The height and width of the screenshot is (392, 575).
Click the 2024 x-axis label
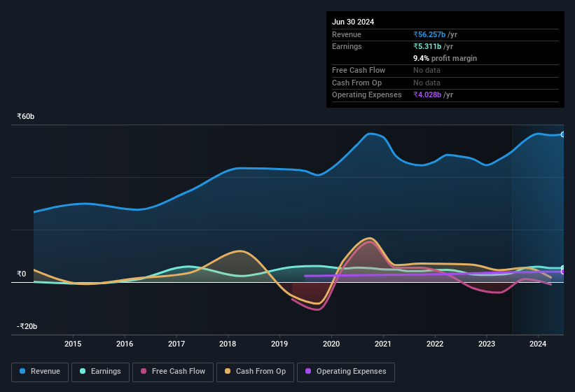(538, 344)
